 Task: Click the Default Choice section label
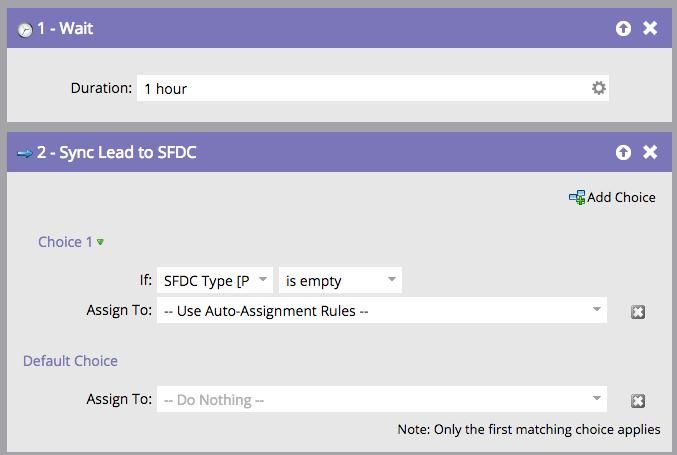tap(70, 361)
